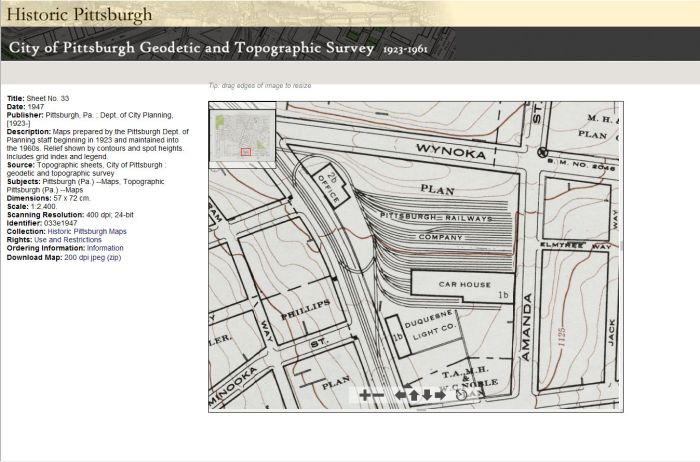Pan map left with left arrow

[x=400, y=395]
